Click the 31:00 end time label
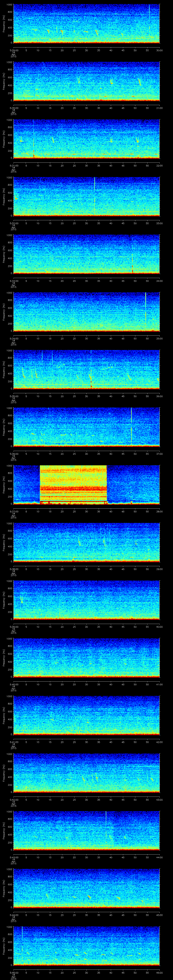 [159, 108]
